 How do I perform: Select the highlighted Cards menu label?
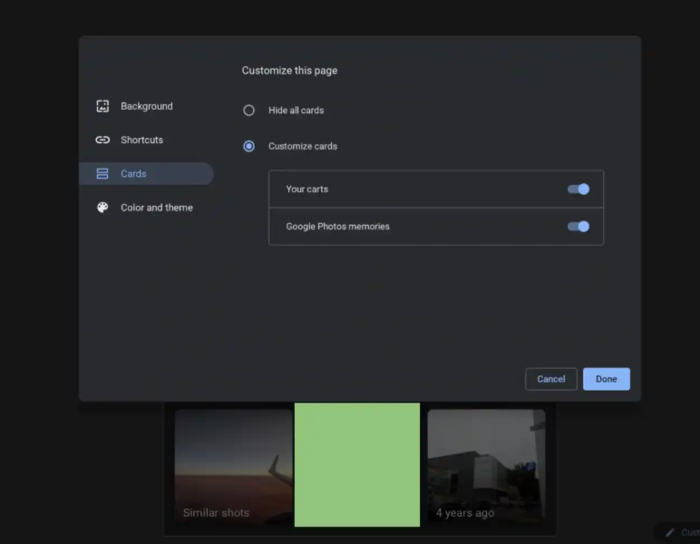134,174
